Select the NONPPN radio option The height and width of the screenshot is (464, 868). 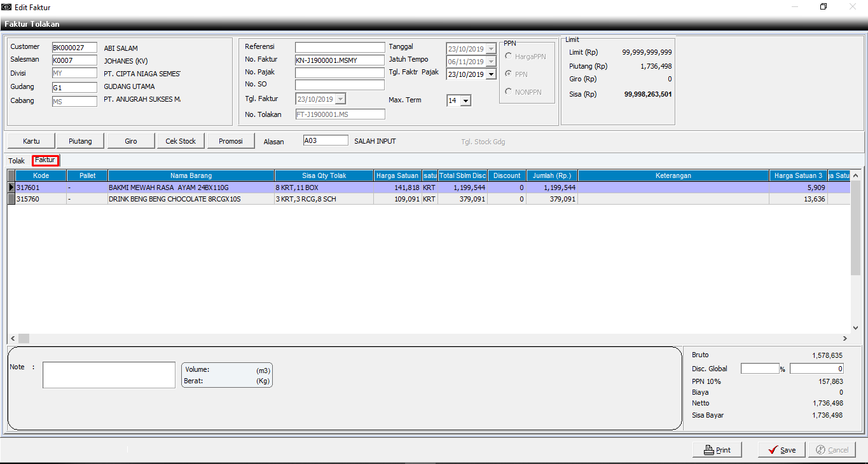[509, 92]
